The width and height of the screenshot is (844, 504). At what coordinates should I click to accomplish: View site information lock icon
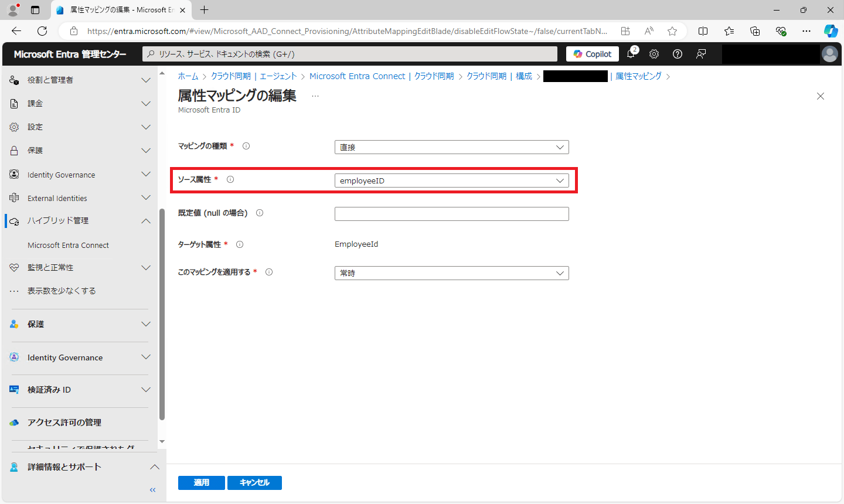pyautogui.click(x=74, y=31)
